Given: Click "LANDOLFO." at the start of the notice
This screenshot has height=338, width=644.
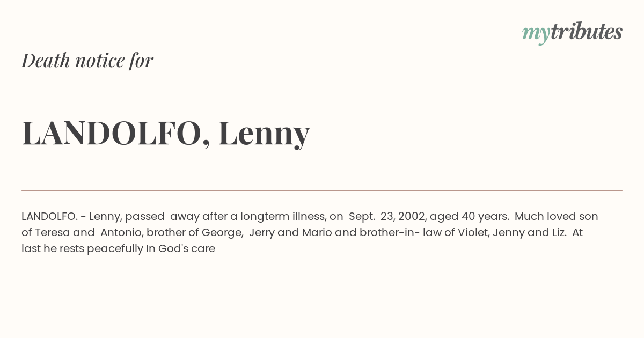Looking at the screenshot, I should pyautogui.click(x=49, y=216).
